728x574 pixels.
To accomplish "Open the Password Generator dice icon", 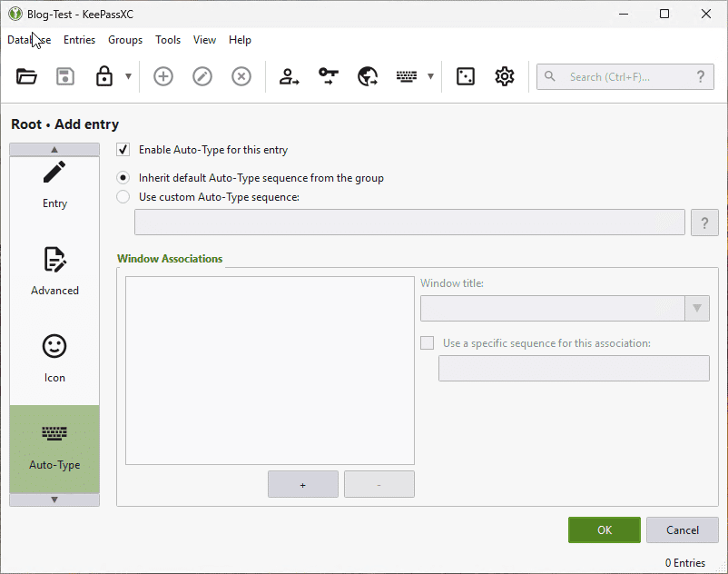I will coord(466,77).
